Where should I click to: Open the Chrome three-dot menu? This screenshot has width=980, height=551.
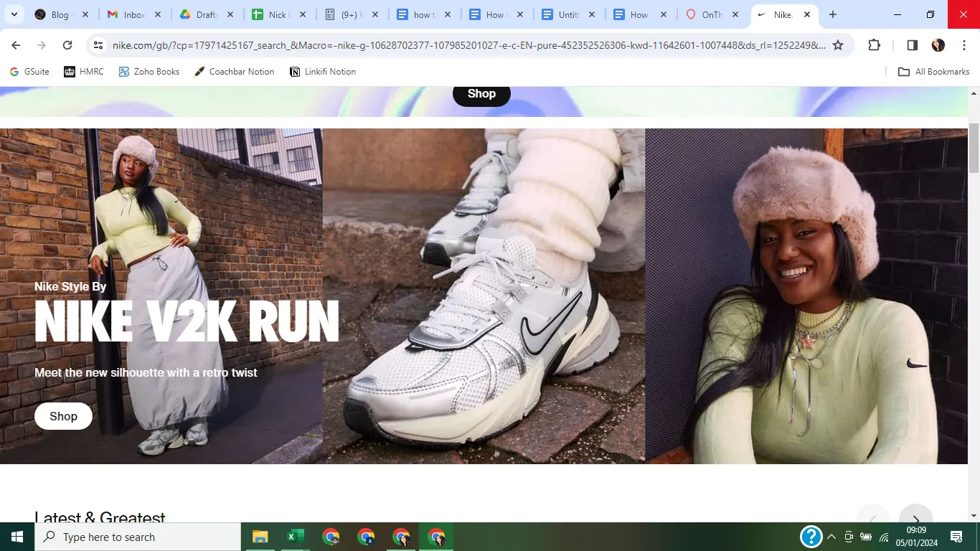pos(963,45)
